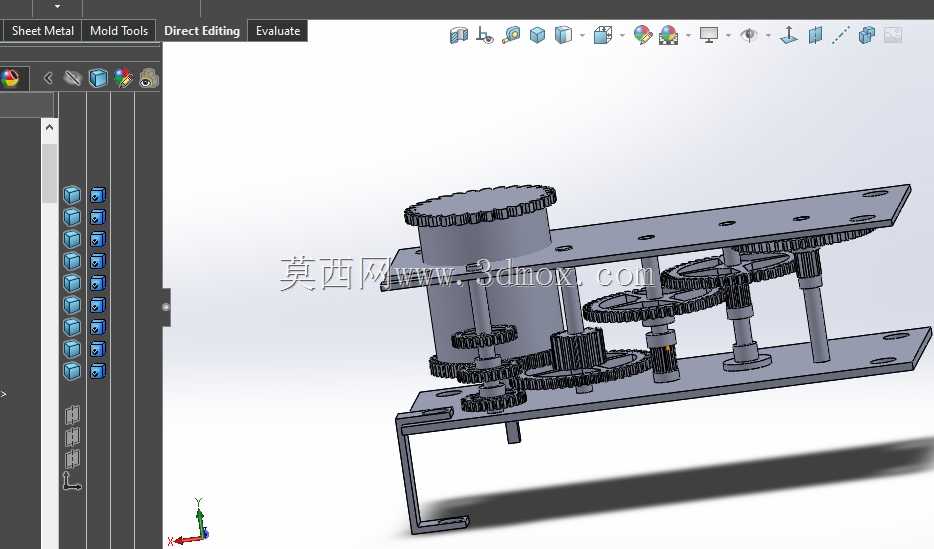Click the dashed axis line icon

(x=840, y=35)
